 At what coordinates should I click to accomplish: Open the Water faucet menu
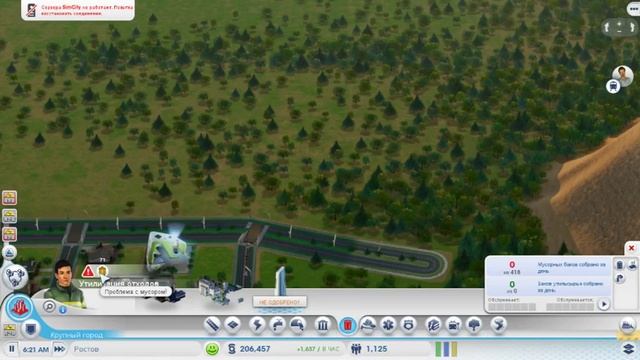coord(278,325)
